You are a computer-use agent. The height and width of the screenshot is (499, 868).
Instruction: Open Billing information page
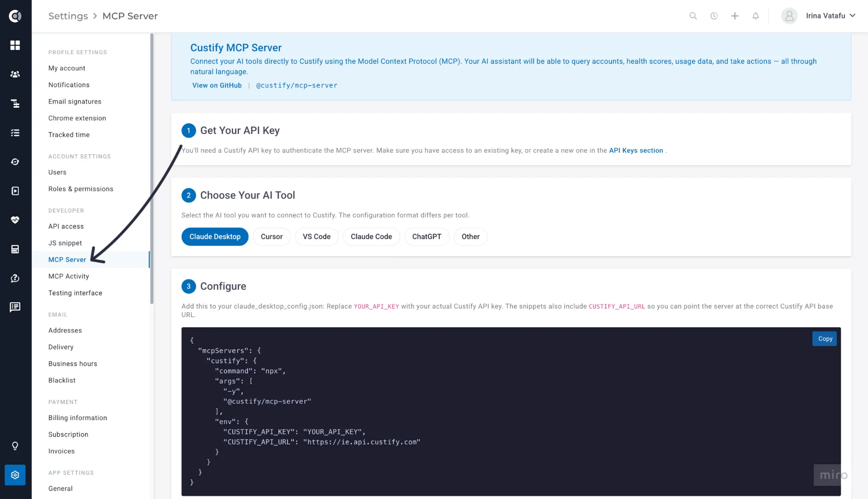click(78, 418)
